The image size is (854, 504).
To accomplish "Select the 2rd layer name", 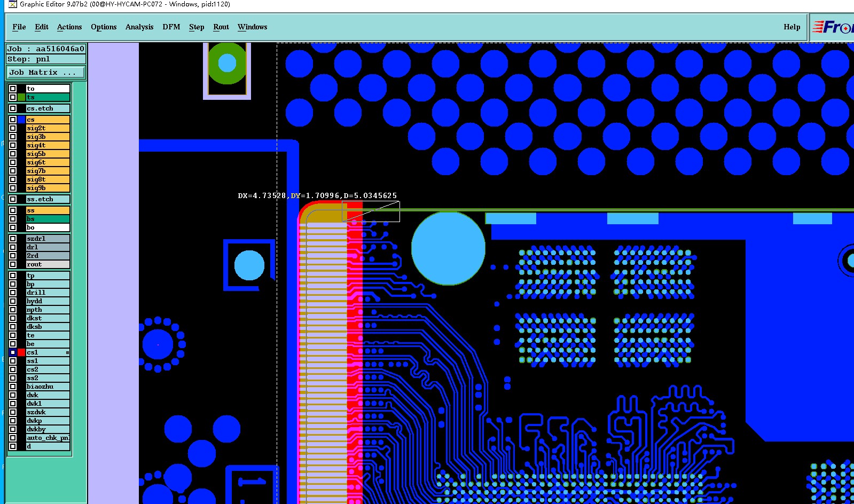I will click(48, 256).
